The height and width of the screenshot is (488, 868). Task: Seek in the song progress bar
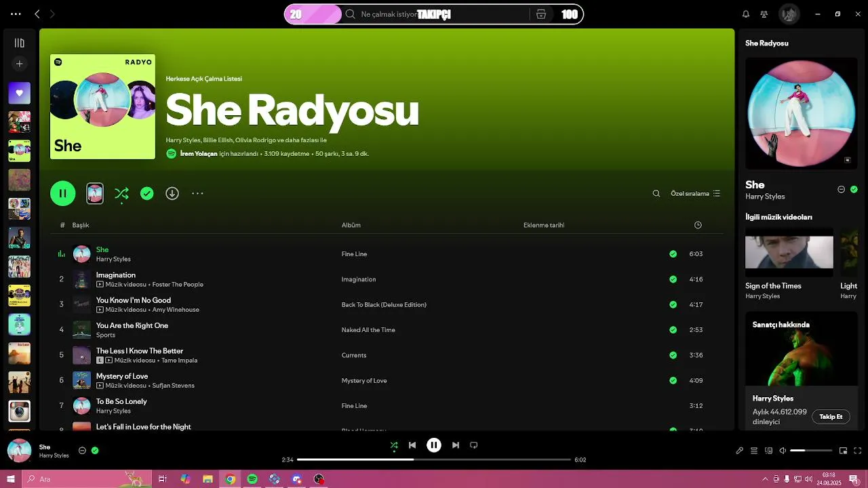[434, 460]
